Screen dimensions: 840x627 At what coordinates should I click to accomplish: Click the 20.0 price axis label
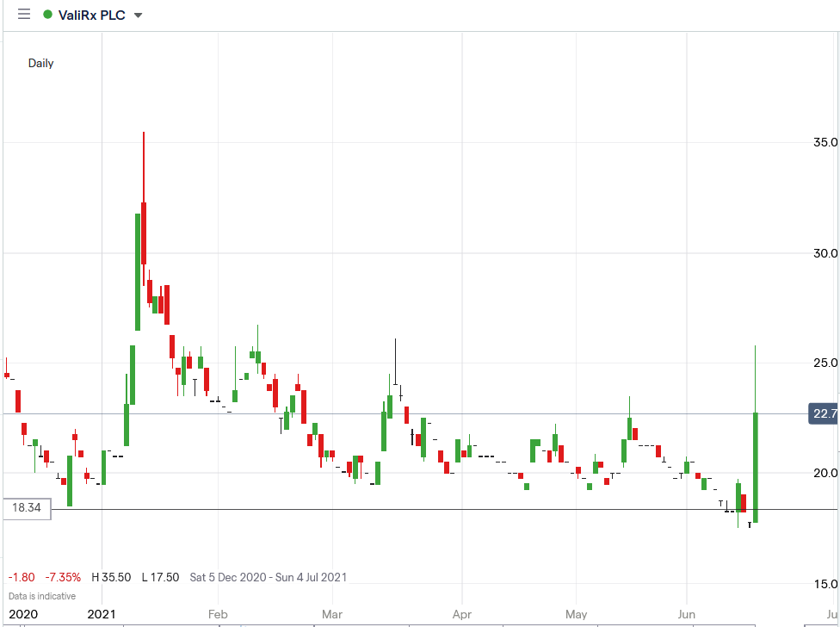825,473
